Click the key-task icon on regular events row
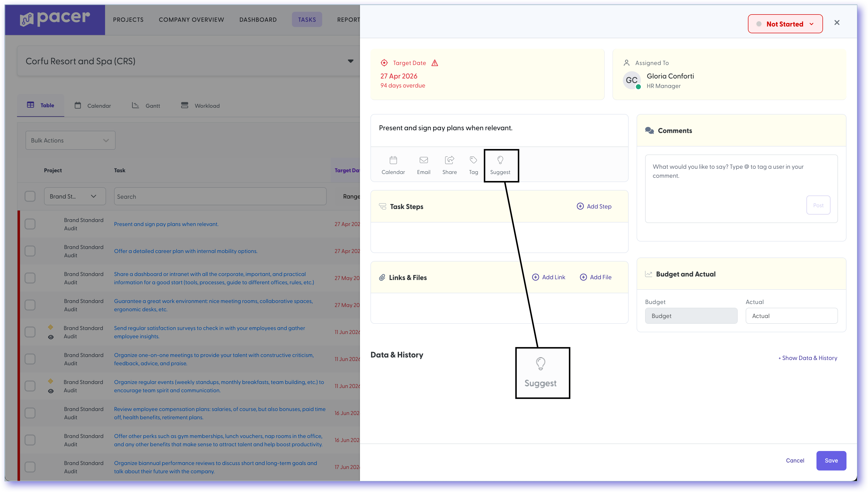Viewport: 868px width, 492px height. click(x=50, y=381)
